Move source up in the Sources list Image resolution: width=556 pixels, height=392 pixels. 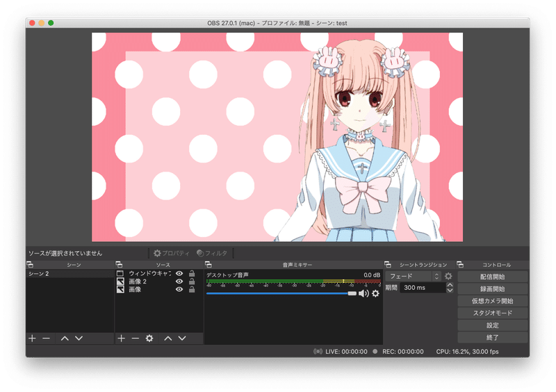[167, 338]
